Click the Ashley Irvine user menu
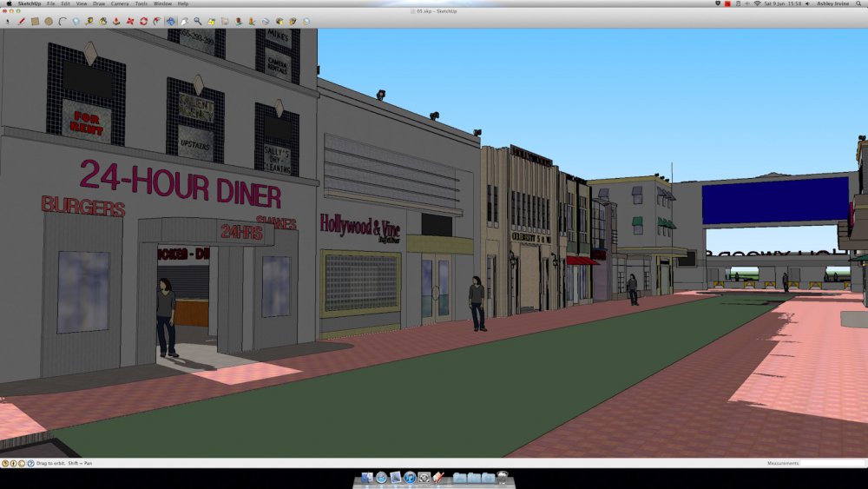Image resolution: width=868 pixels, height=489 pixels. [x=832, y=3]
